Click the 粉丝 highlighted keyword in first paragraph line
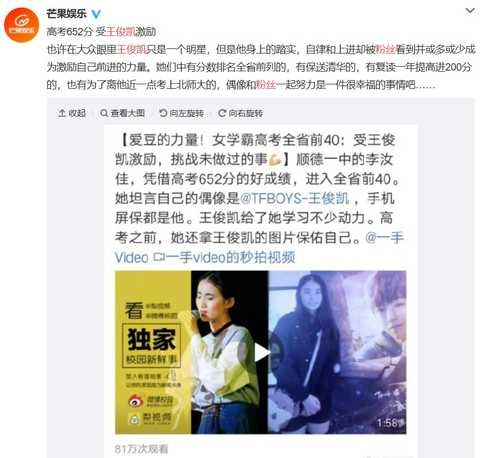480x458 pixels. [386, 50]
